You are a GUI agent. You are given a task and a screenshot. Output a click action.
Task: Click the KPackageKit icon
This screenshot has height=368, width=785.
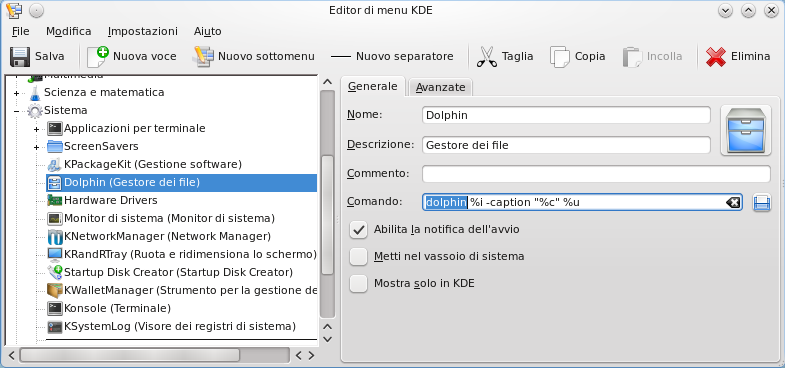coord(55,164)
